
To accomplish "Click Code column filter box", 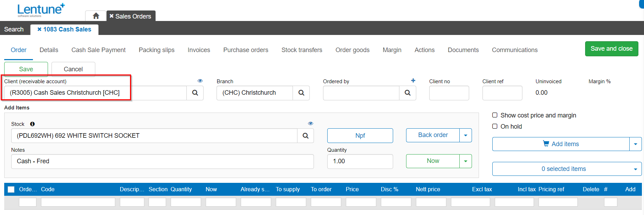I will [78, 202].
